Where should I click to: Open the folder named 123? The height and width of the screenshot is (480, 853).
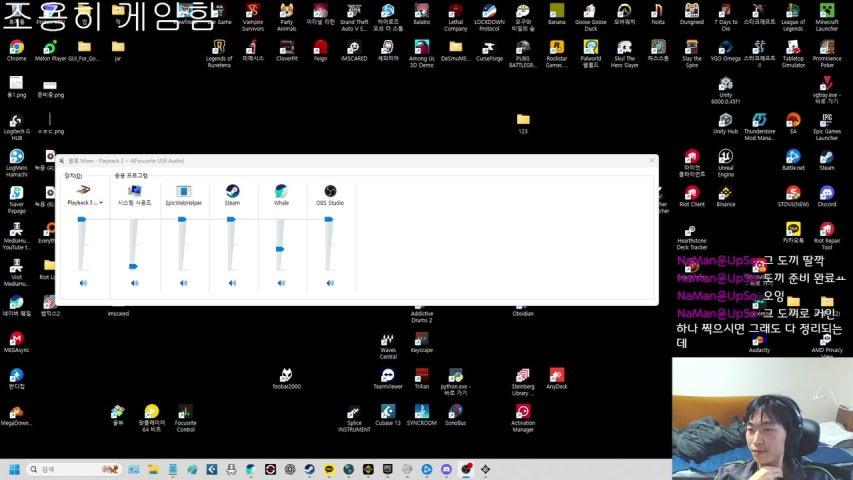point(522,120)
